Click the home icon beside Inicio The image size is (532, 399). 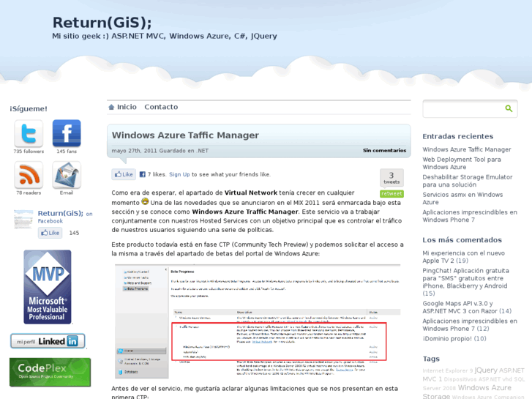pyautogui.click(x=111, y=107)
